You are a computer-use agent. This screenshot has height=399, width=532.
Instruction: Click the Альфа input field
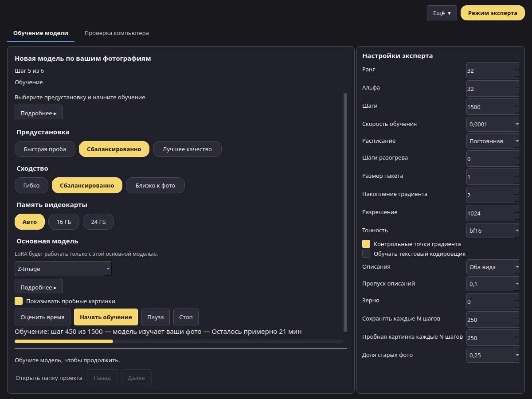(493, 89)
